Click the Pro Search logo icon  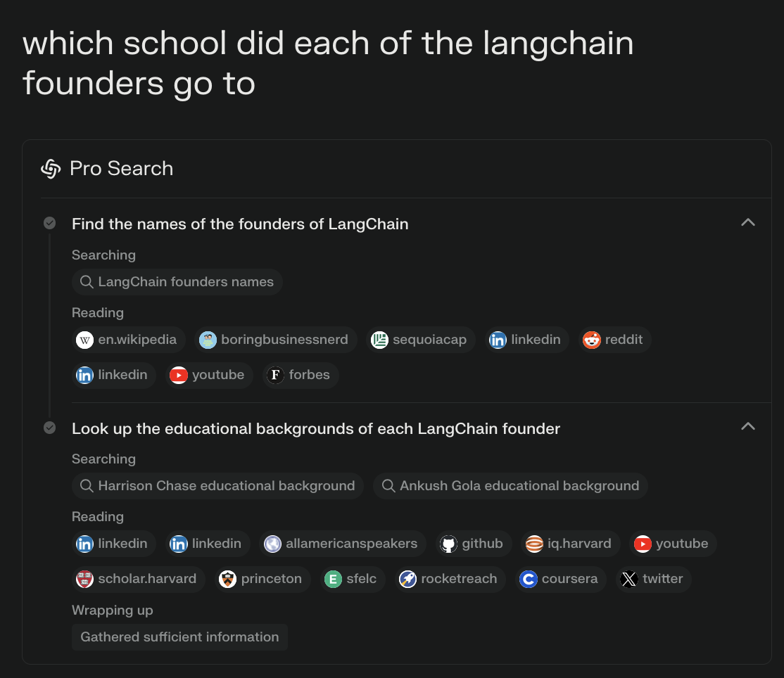(x=51, y=169)
